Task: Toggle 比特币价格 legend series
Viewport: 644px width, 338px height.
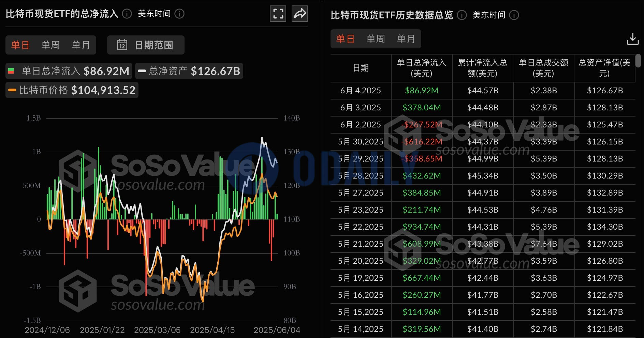Action: pyautogui.click(x=72, y=90)
